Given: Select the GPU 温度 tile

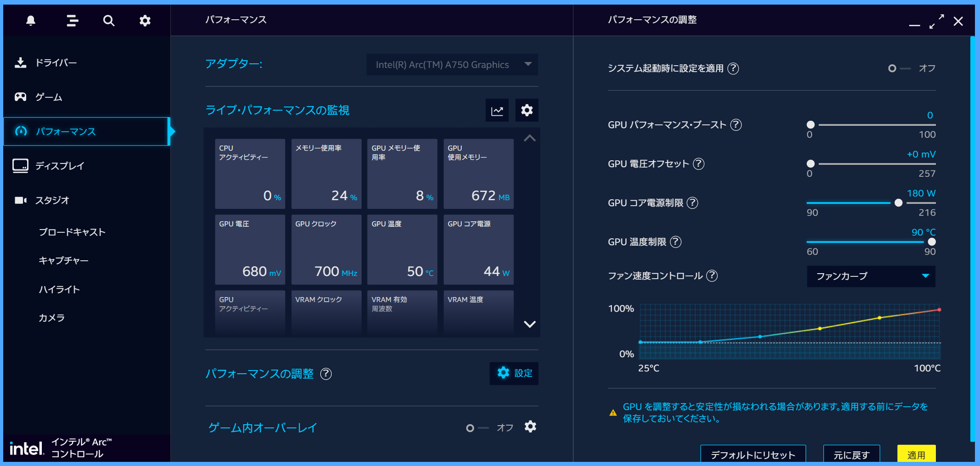Looking at the screenshot, I should click(402, 250).
